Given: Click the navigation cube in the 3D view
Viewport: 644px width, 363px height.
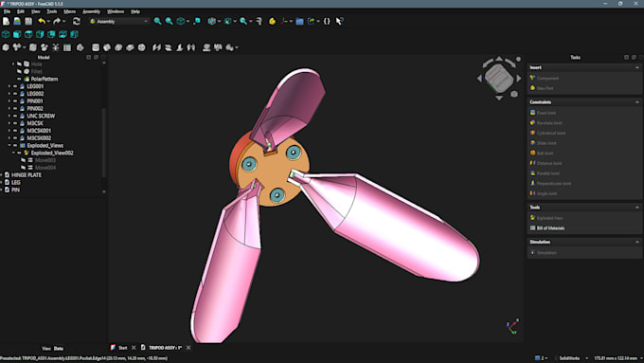Looking at the screenshot, I should [x=498, y=78].
